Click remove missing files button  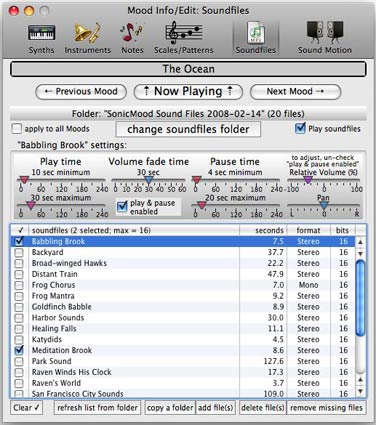click(x=326, y=408)
